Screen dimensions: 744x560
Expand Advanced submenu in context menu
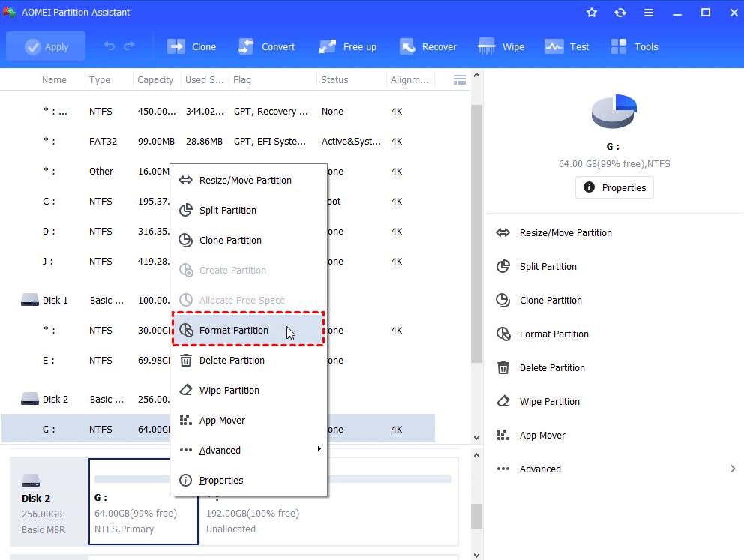click(x=249, y=450)
